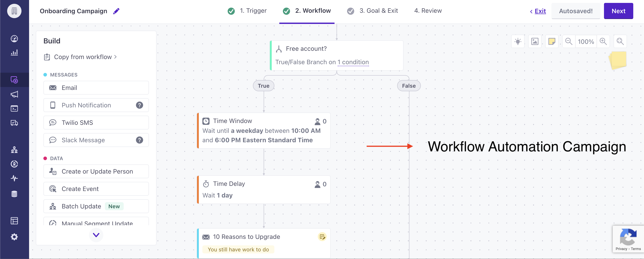
Task: Select the Batch Update block
Action: pos(96,206)
